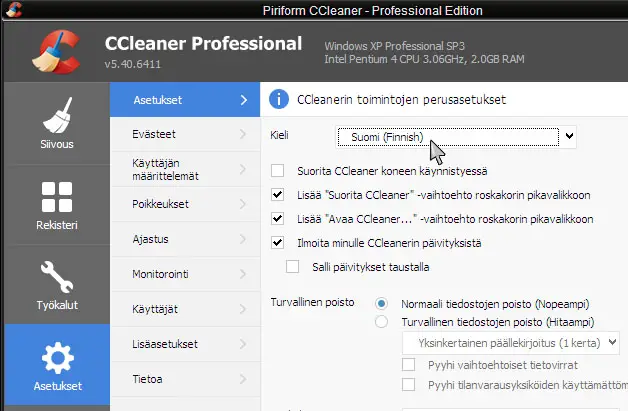Open the Käyttäjät settings page
The height and width of the screenshot is (411, 628).
pyautogui.click(x=185, y=309)
